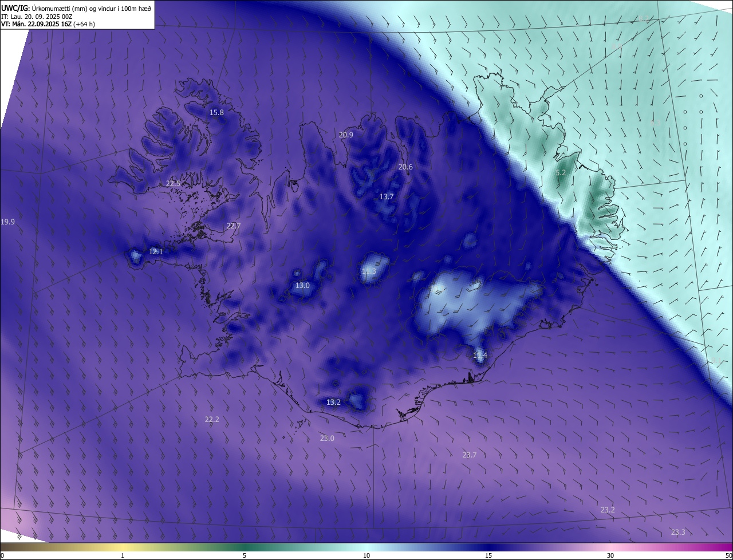Click the legend tick labeled 0
733x560 pixels.
2,555
